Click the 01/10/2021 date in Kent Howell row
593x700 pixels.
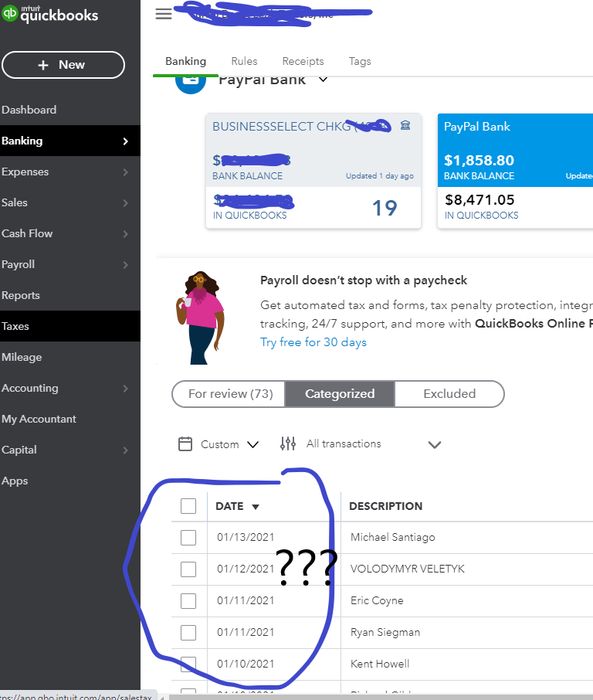246,664
